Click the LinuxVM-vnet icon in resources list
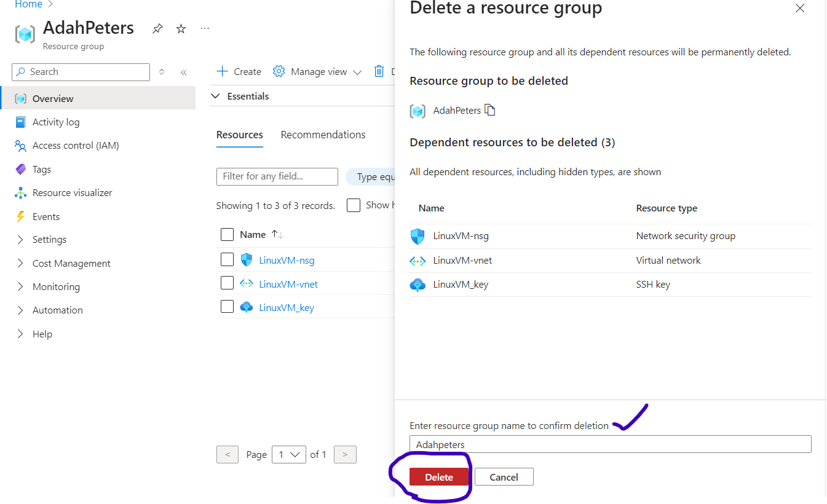 (x=247, y=284)
